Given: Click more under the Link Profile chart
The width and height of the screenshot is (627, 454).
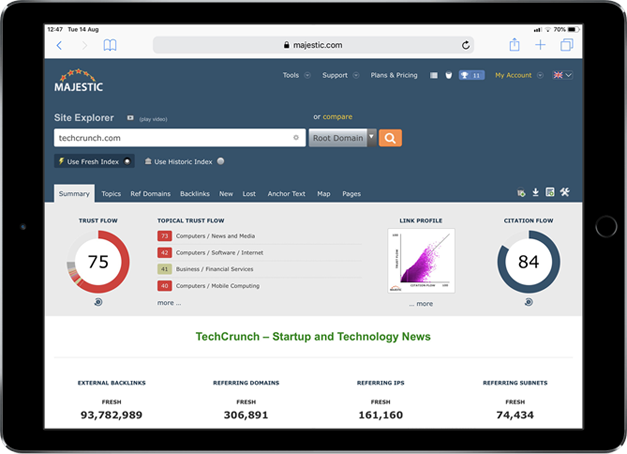Looking at the screenshot, I should [421, 304].
